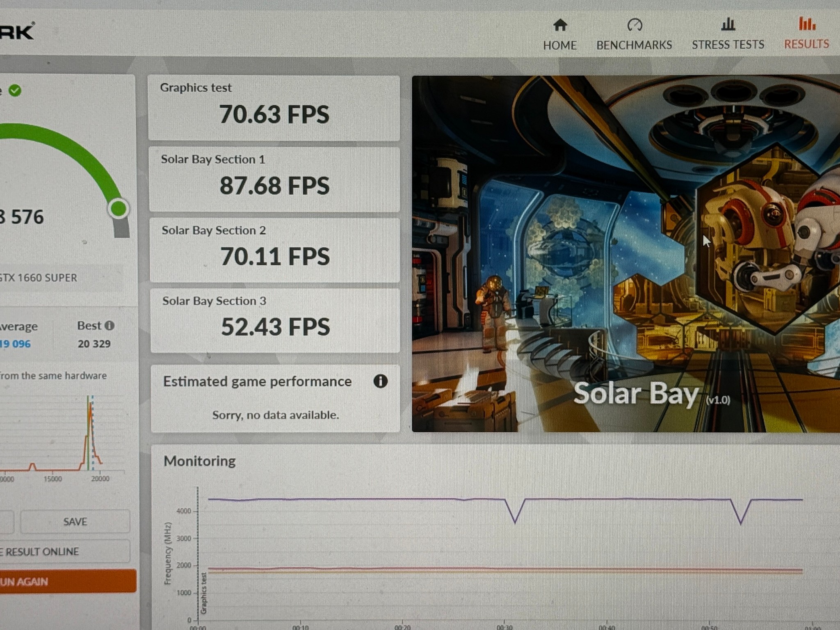Image resolution: width=840 pixels, height=630 pixels.
Task: Click the Frequency (MHz) axis label
Action: [168, 553]
